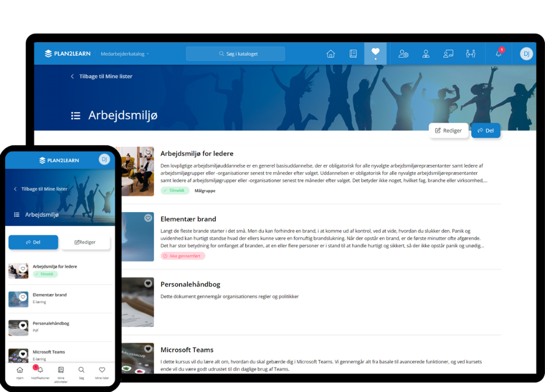545x392 pixels.
Task: Tap mobile Tilbage til Mine lister chevron
Action: (15, 189)
